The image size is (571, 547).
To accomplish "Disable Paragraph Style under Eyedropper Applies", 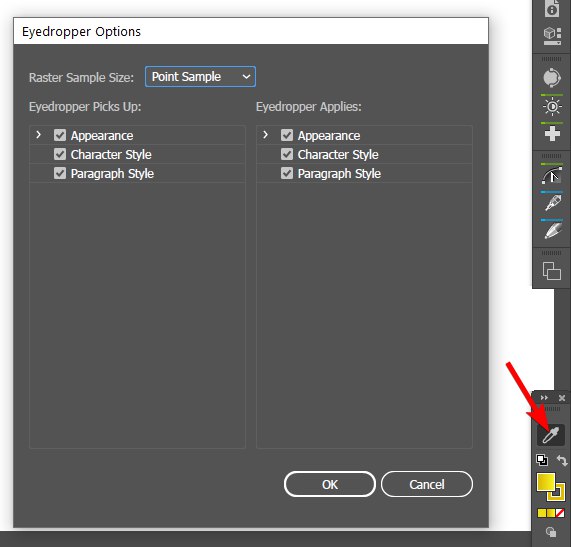I will [x=287, y=173].
